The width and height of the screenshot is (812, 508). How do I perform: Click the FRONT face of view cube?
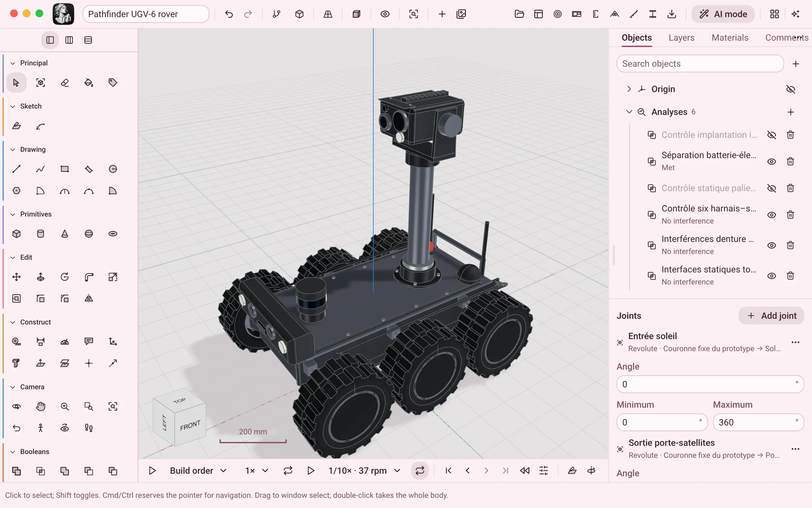coord(190,425)
